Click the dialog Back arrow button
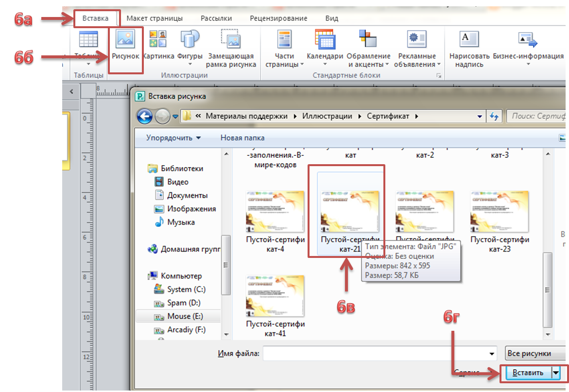Viewport: 569px width, 392px height. pyautogui.click(x=144, y=117)
